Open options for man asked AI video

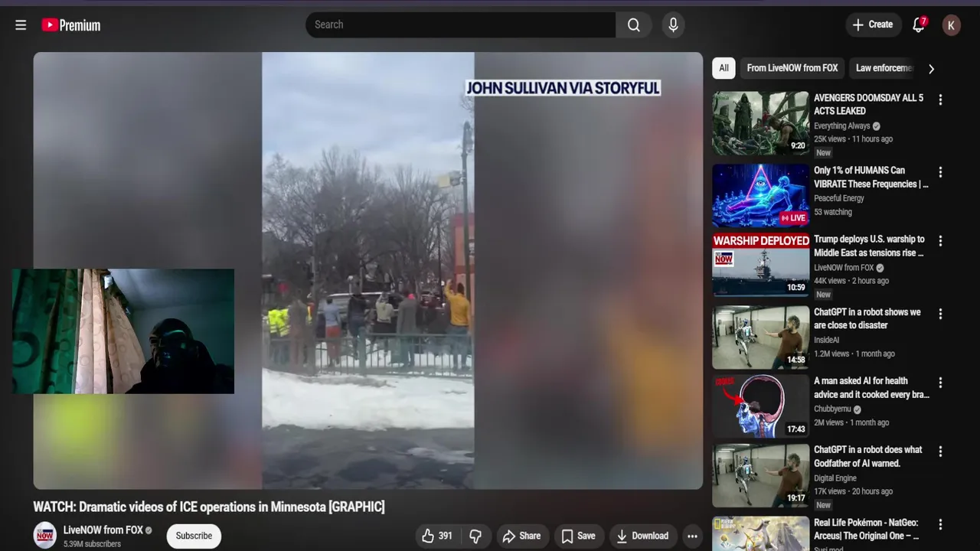940,383
